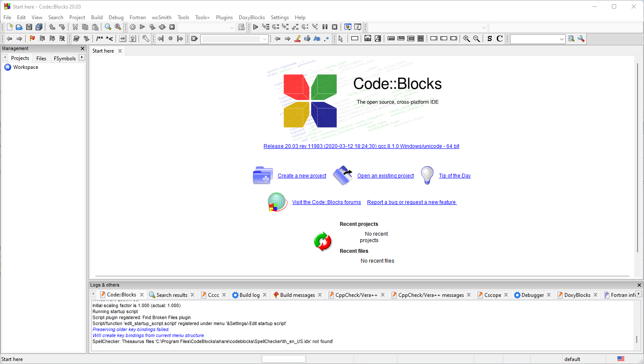Click the Save all files icon
644x364 pixels.
point(39,27)
